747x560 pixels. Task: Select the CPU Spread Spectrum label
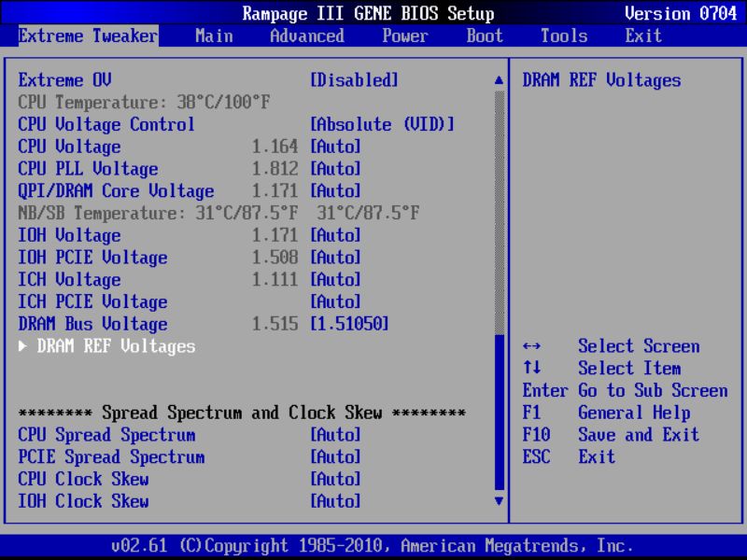[106, 435]
